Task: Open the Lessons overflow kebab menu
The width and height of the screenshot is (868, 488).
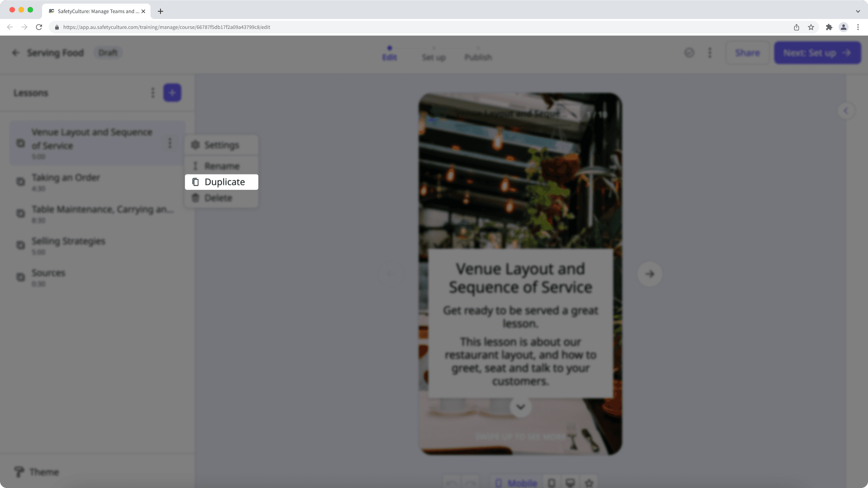Action: (153, 93)
